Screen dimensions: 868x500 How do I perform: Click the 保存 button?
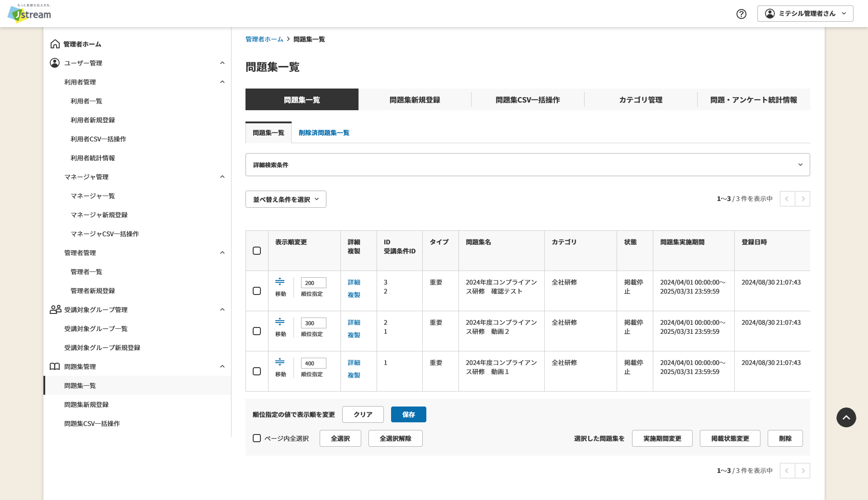(409, 414)
